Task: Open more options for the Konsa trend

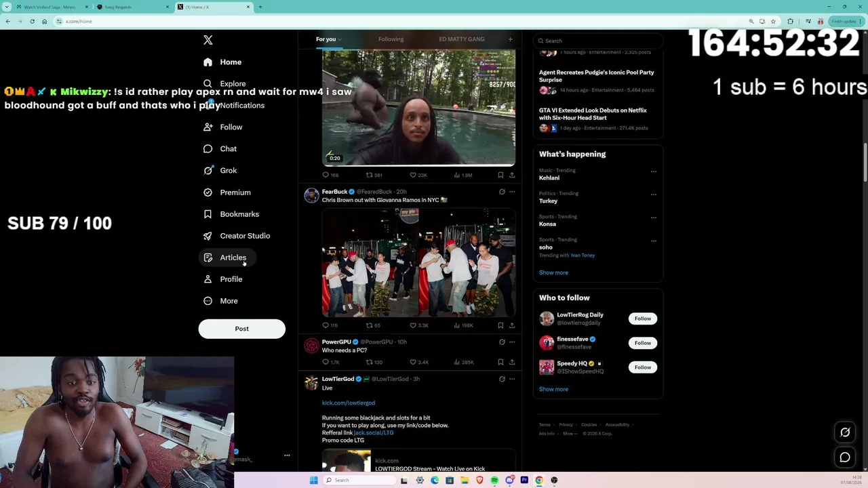Action: (654, 218)
